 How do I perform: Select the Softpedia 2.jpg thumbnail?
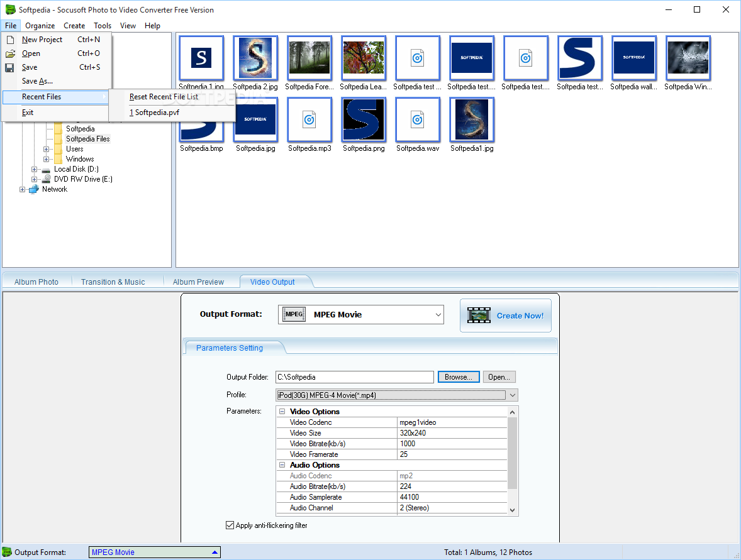[255, 58]
